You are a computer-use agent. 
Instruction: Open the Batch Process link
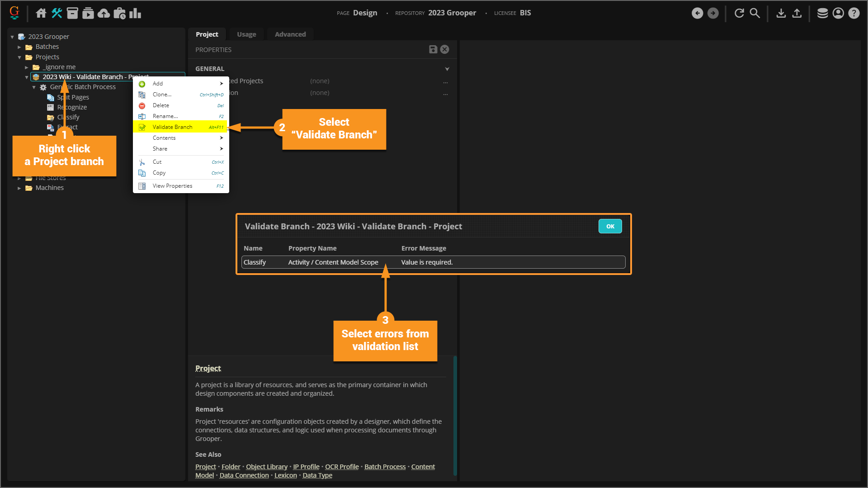pyautogui.click(x=385, y=467)
